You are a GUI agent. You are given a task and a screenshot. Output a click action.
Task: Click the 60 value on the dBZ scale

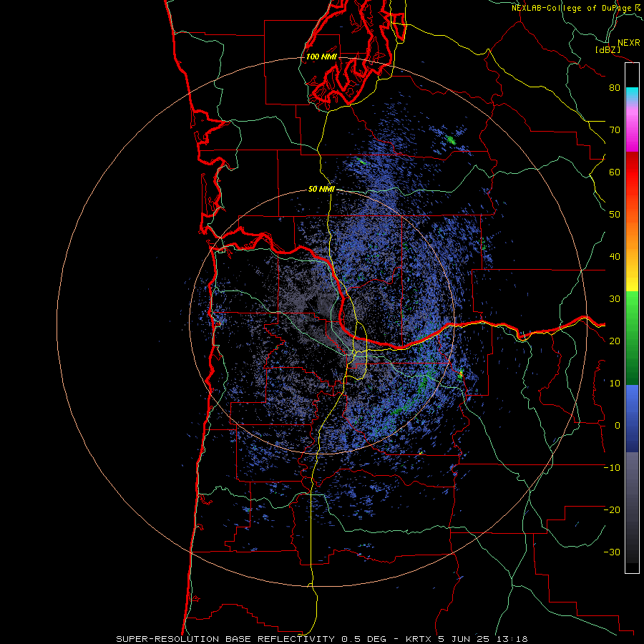[615, 172]
